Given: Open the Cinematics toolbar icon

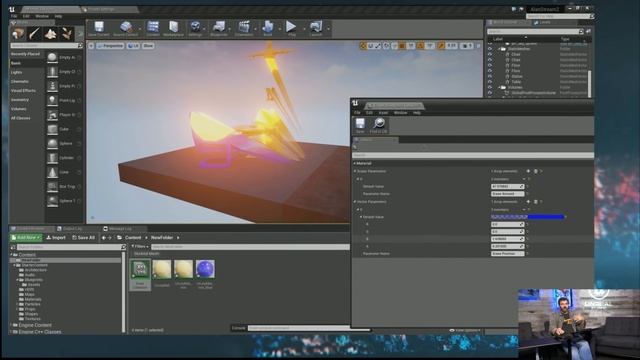Looking at the screenshot, I should pos(244,29).
